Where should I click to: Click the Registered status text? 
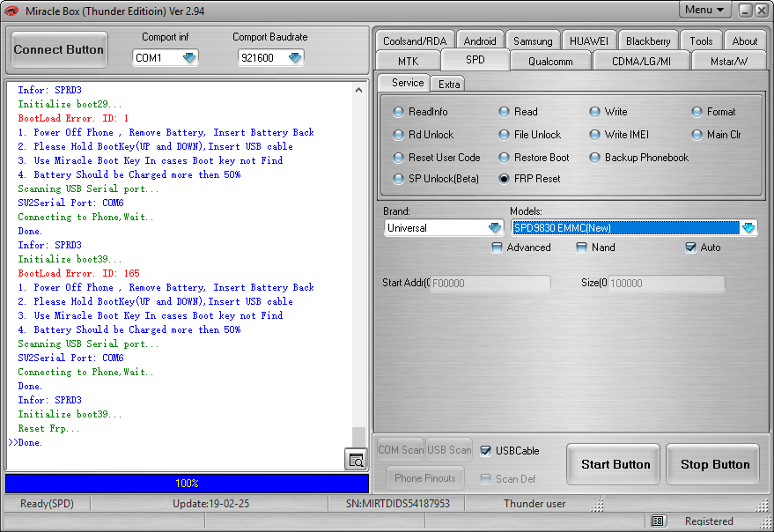point(709,521)
